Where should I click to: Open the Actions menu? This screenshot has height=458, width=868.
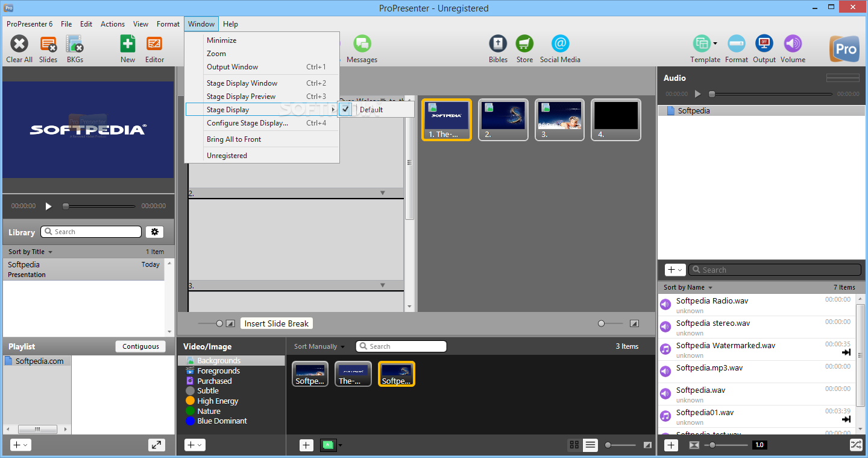pos(113,24)
